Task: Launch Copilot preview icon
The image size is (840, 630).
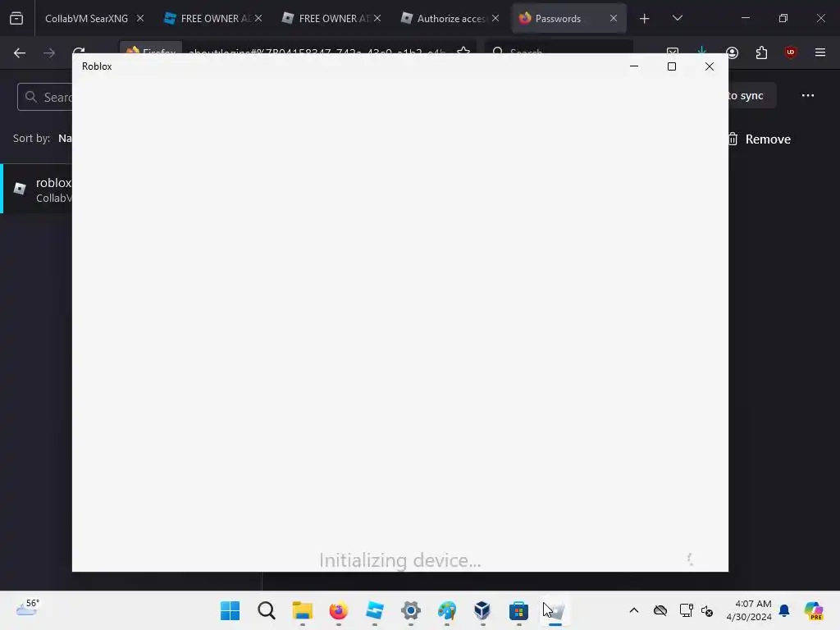Action: pos(813,610)
